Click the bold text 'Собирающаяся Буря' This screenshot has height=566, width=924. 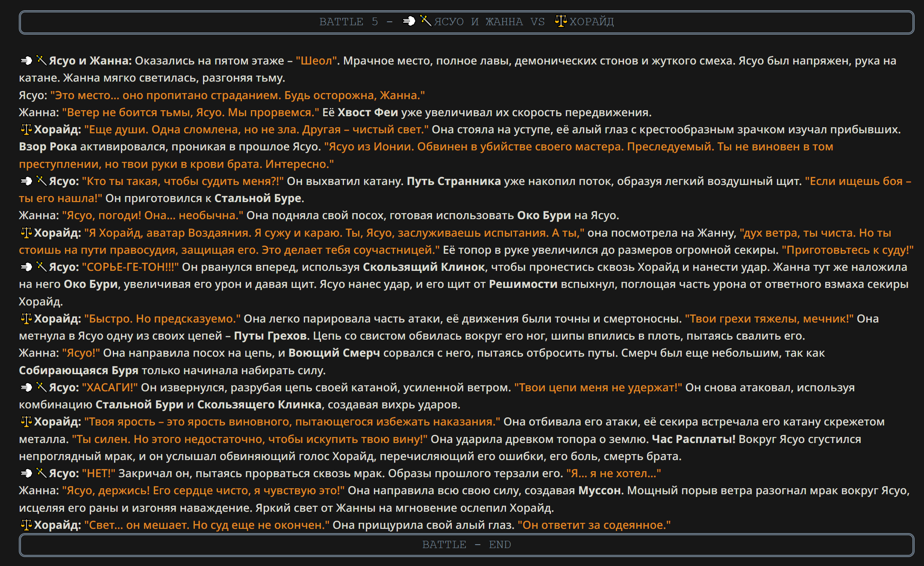coord(79,370)
